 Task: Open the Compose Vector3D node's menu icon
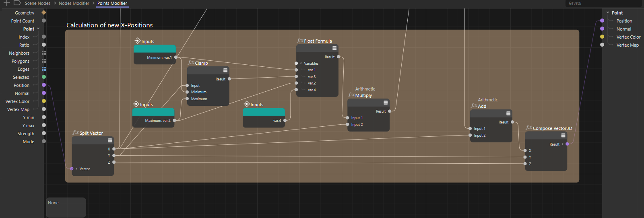(x=563, y=136)
